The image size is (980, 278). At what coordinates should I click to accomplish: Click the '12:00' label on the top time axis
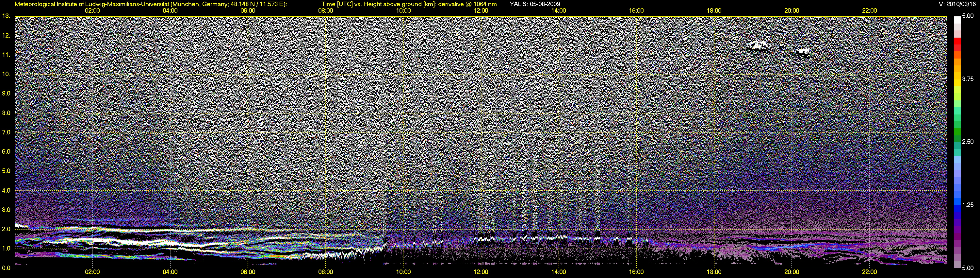click(x=481, y=11)
